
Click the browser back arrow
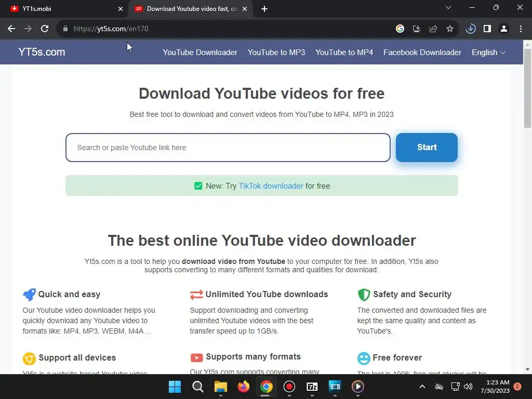pyautogui.click(x=11, y=29)
